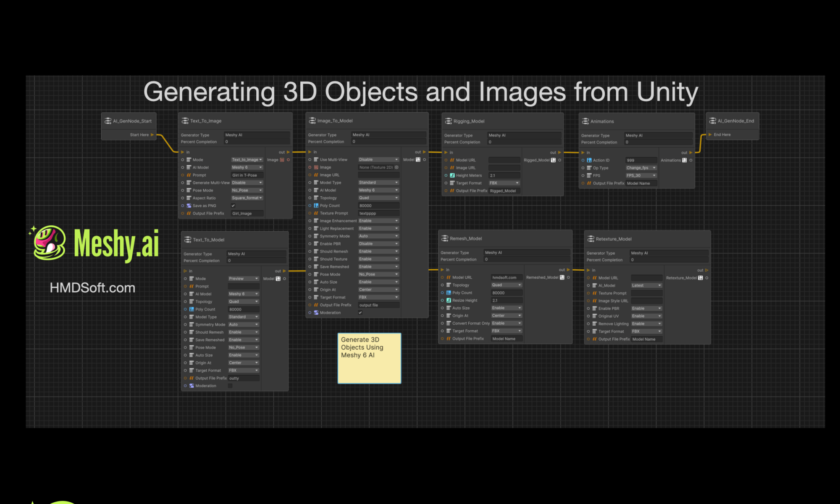840x504 pixels.
Task: Click the Animations node's Animations output port
Action: [x=691, y=160]
